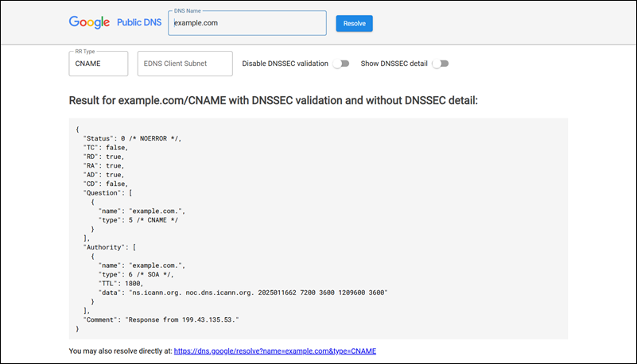Click the Google logo

pyautogui.click(x=89, y=22)
